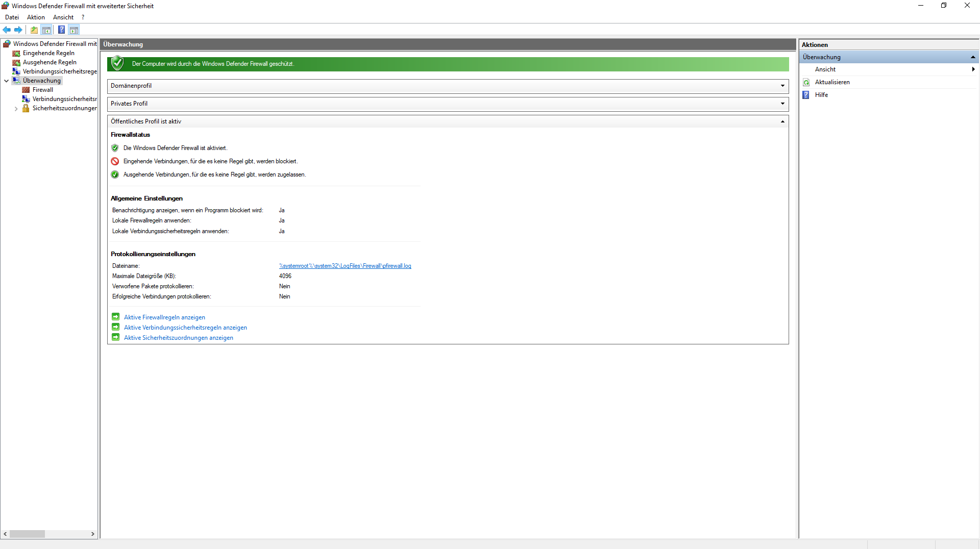980x549 pixels.
Task: Click green check icon for outgoing connections
Action: tap(115, 174)
